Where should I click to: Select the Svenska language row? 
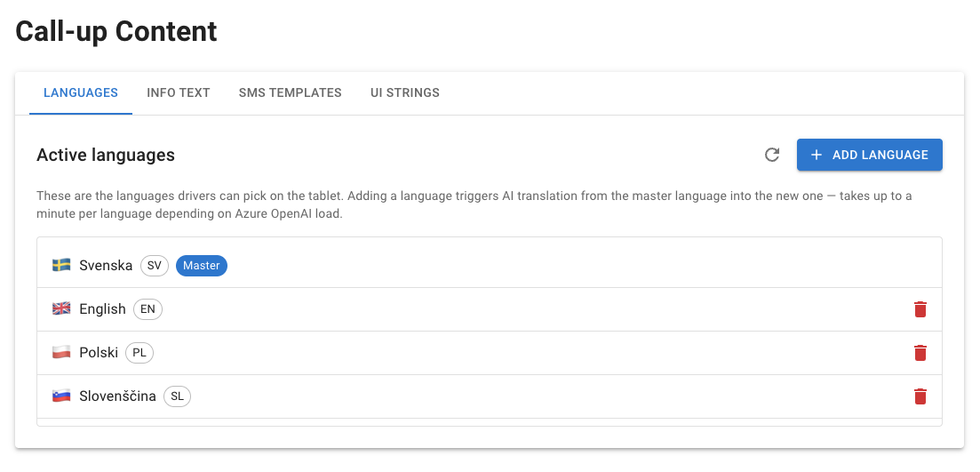490,266
